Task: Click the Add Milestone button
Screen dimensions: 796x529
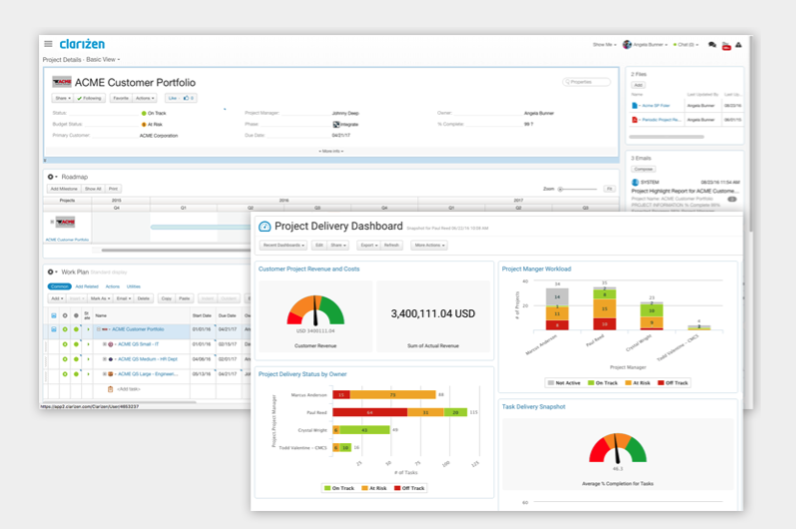Action: [x=64, y=188]
